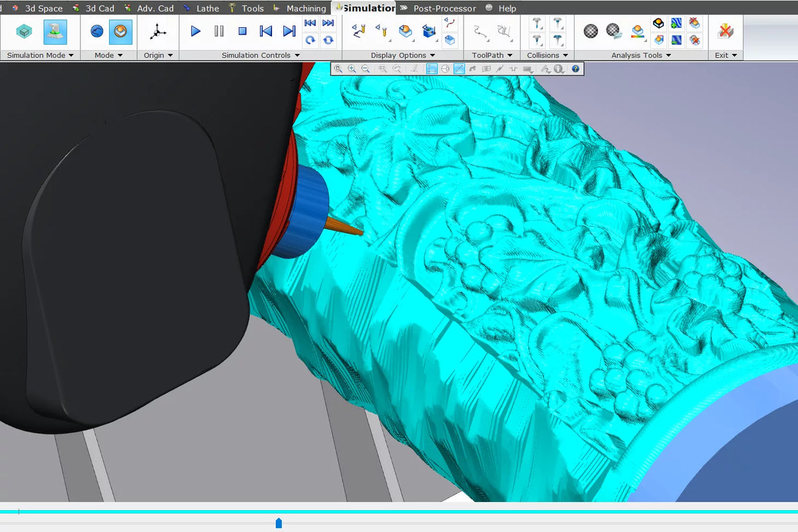
Task: Click the Origin axes icon
Action: point(158,31)
